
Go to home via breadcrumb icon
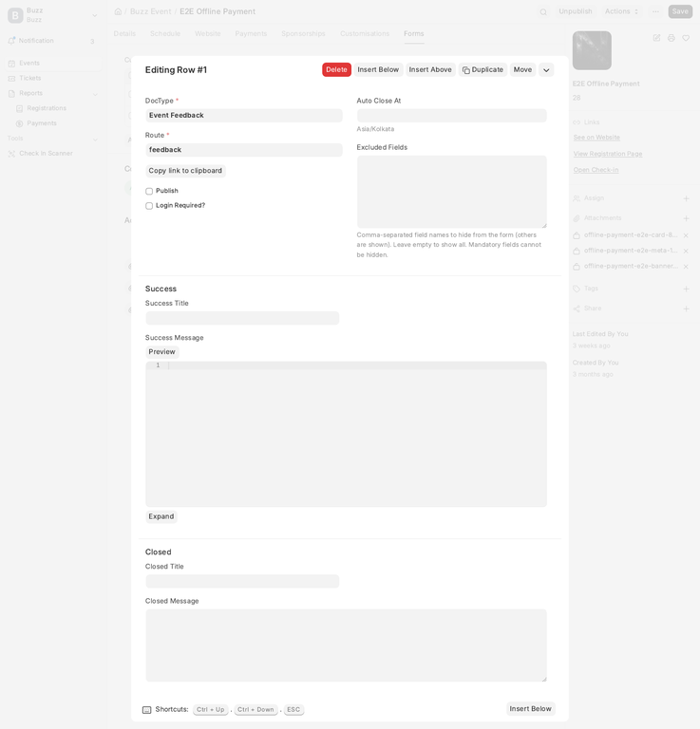coord(118,11)
